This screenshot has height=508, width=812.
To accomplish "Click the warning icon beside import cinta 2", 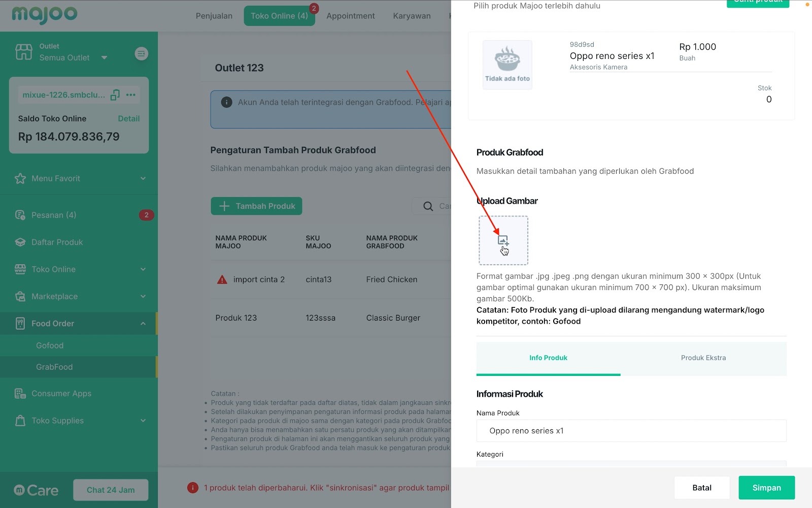I will (222, 279).
